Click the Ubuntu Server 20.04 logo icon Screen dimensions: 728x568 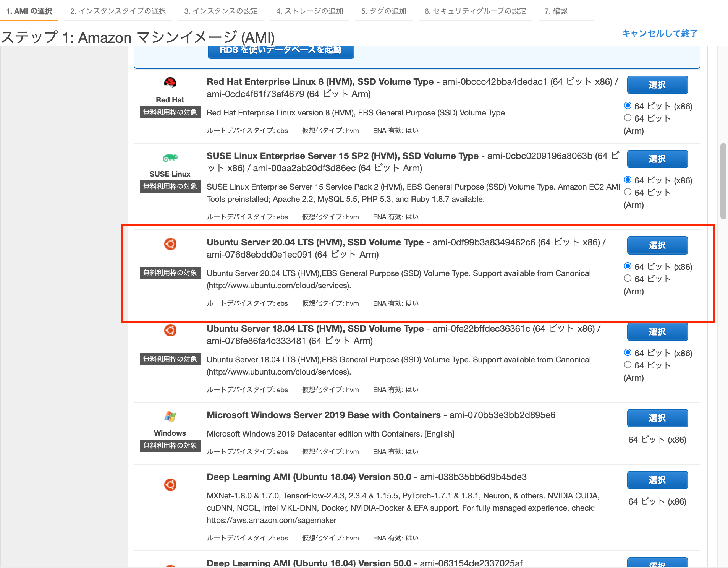(170, 244)
